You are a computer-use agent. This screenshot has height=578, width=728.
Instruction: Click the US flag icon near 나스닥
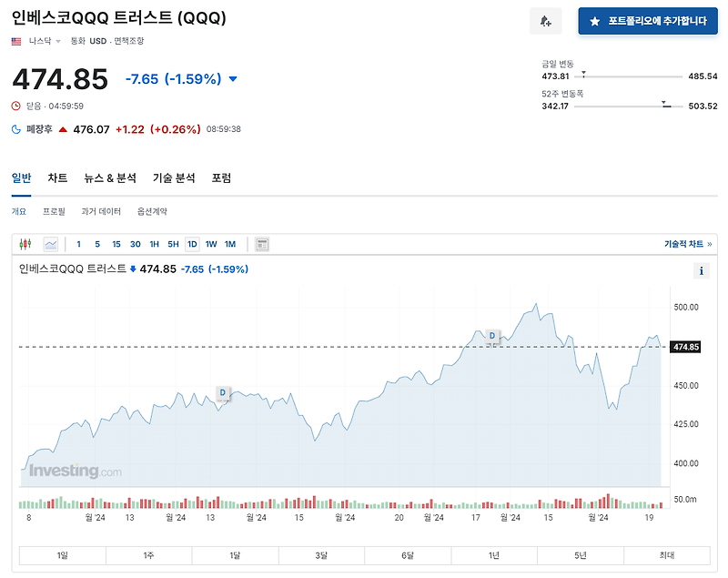[x=15, y=41]
